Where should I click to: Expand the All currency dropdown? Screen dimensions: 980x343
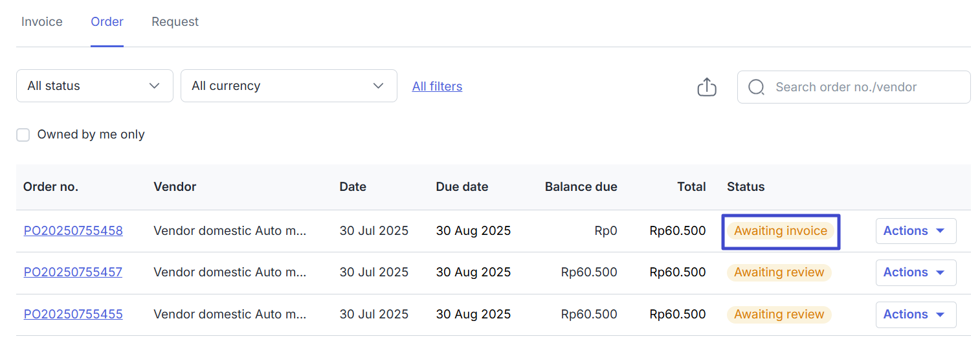[x=289, y=85]
